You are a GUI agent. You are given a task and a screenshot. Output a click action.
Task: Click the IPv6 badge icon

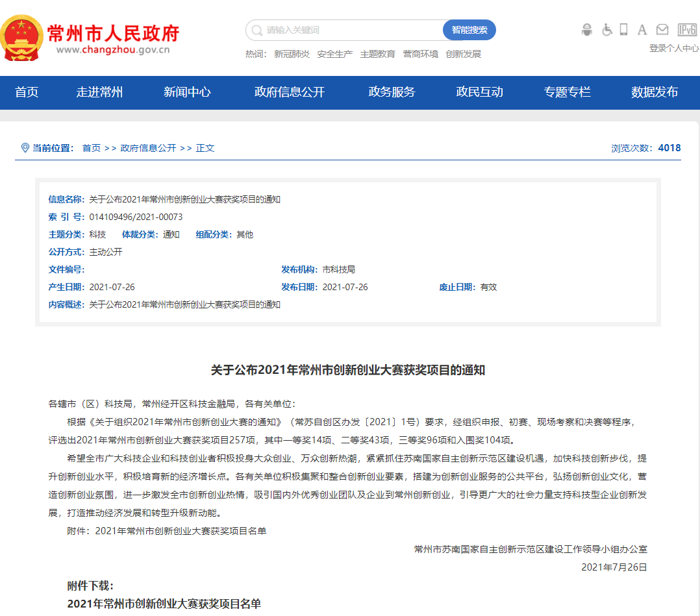pos(686,29)
